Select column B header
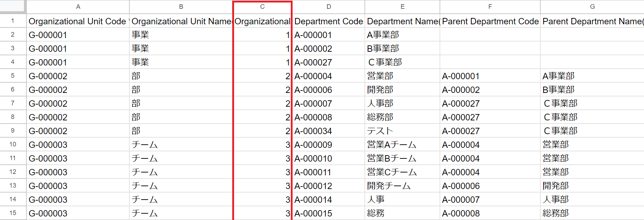 coord(181,7)
